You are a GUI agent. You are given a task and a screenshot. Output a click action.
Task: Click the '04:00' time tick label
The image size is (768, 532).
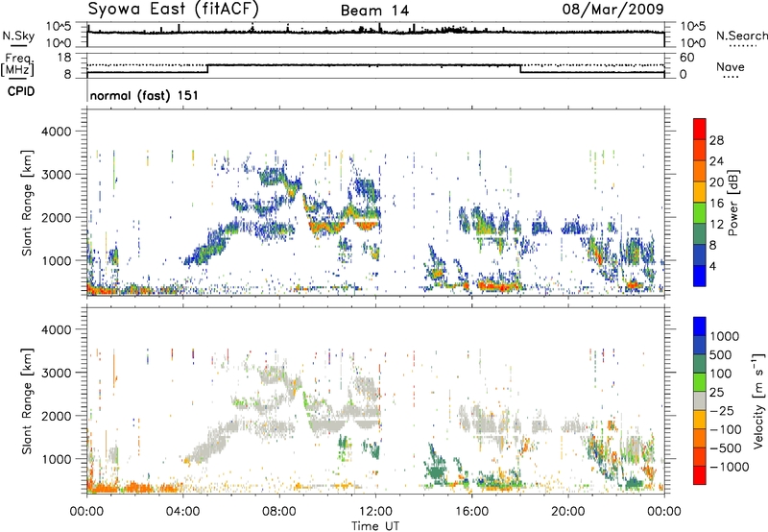182,512
